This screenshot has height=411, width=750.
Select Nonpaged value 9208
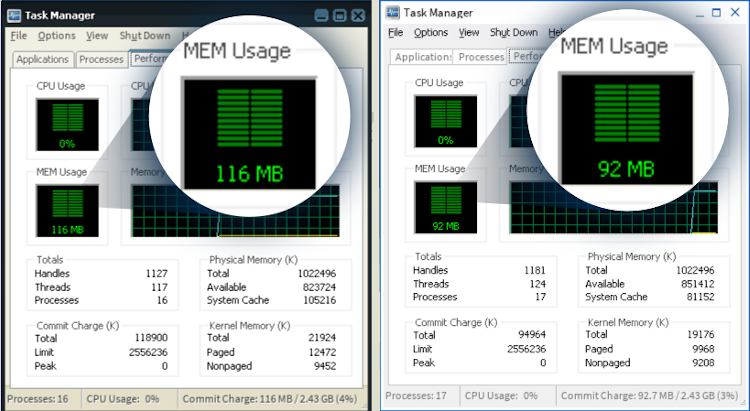[x=703, y=363]
